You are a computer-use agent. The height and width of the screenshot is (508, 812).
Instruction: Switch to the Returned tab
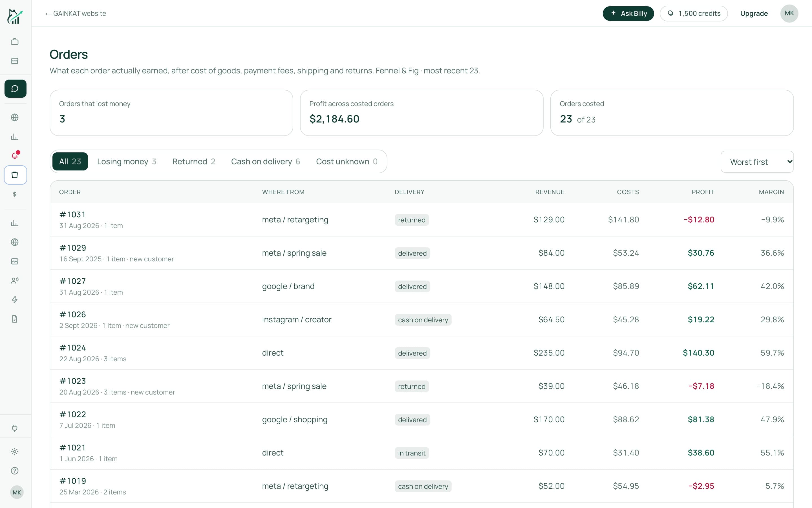click(x=194, y=162)
